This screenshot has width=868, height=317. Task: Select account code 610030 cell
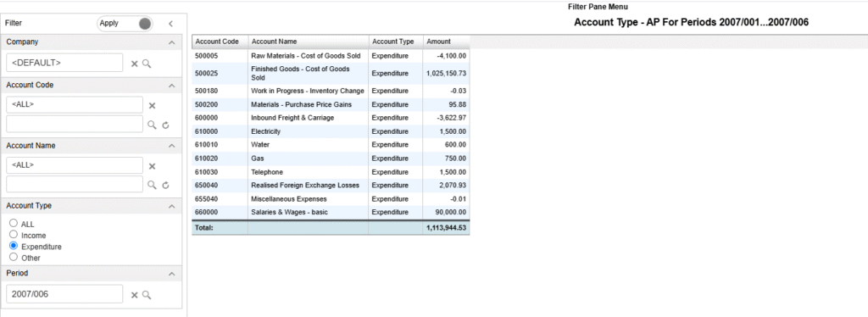pyautogui.click(x=220, y=172)
